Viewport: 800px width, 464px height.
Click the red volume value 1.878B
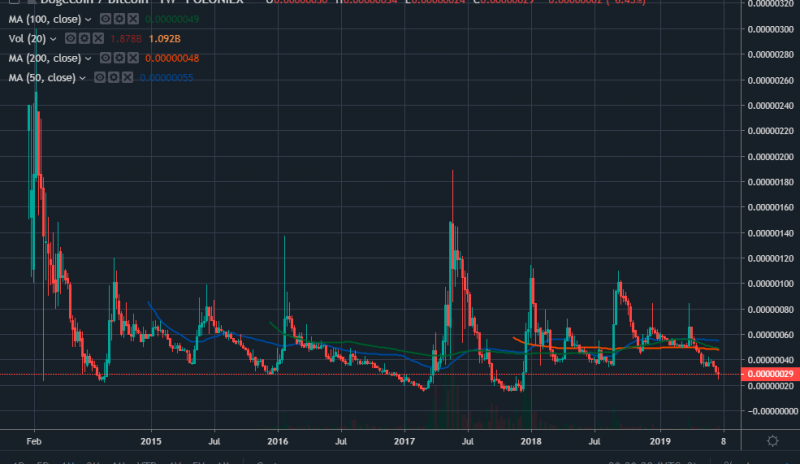(x=126, y=38)
